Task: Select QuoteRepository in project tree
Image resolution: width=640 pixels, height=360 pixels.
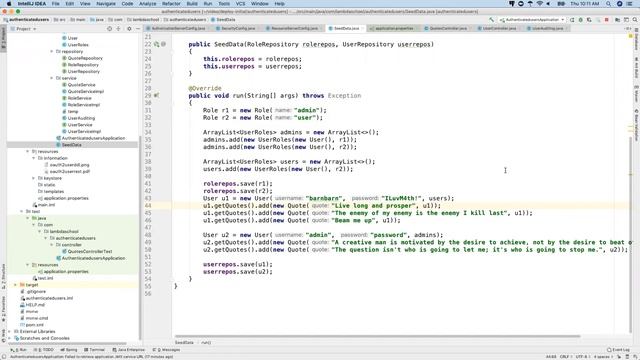Action: pyautogui.click(x=85, y=58)
